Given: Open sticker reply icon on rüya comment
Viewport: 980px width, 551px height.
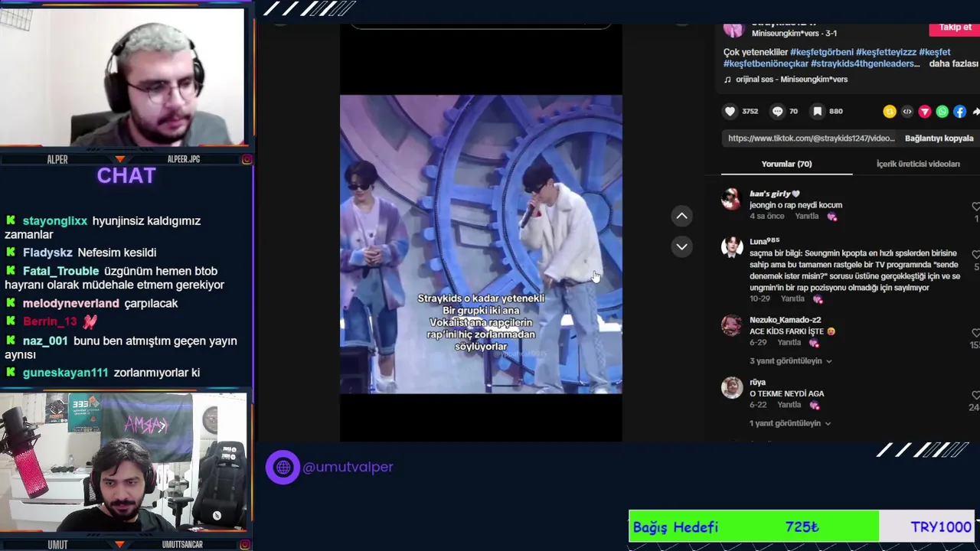Looking at the screenshot, I should (814, 405).
